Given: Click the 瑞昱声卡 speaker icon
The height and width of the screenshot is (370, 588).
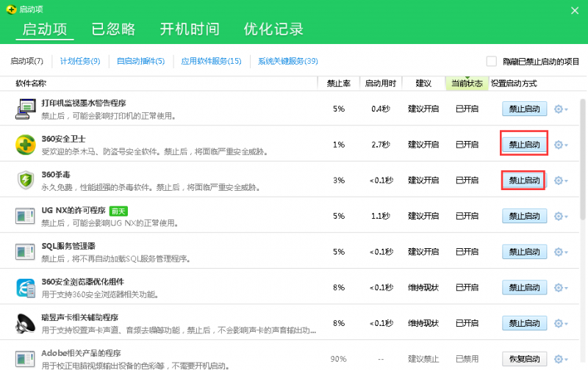Looking at the screenshot, I should (x=26, y=323).
